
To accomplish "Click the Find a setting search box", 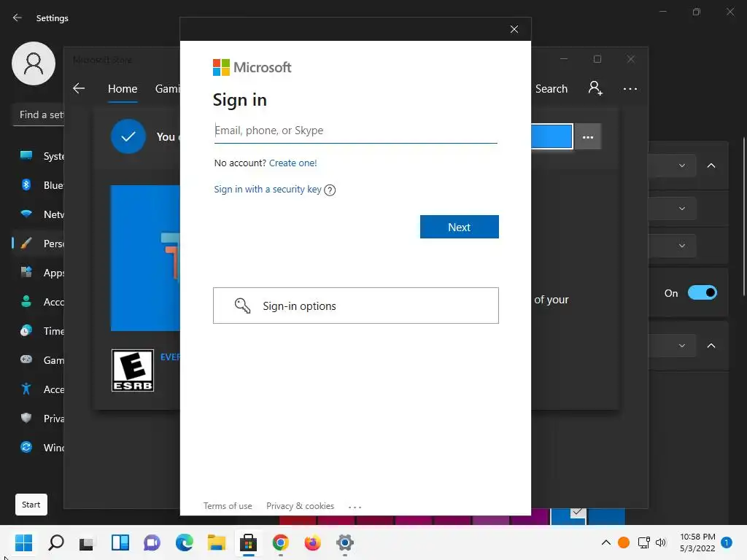I will click(x=38, y=114).
